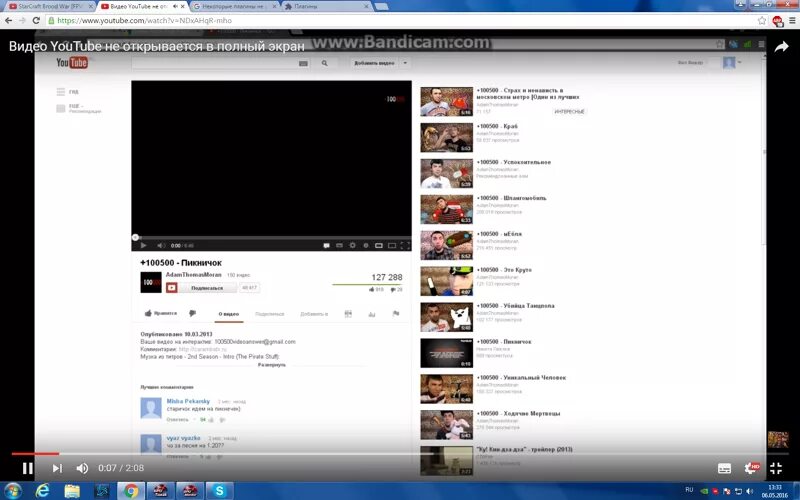Open Skype from the taskbar
This screenshot has height=500, width=800.
point(219,491)
